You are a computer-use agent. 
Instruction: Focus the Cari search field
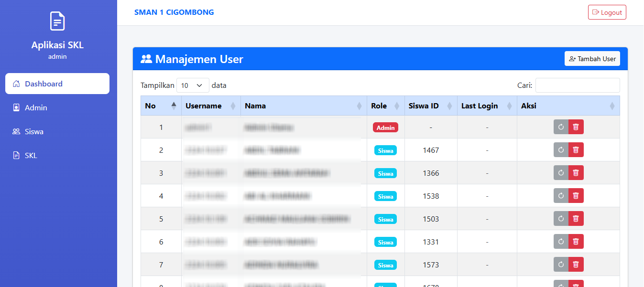pos(578,85)
